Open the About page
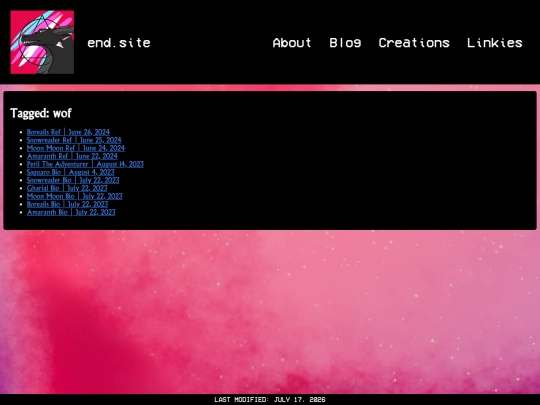The width and height of the screenshot is (540, 405). [x=292, y=43]
